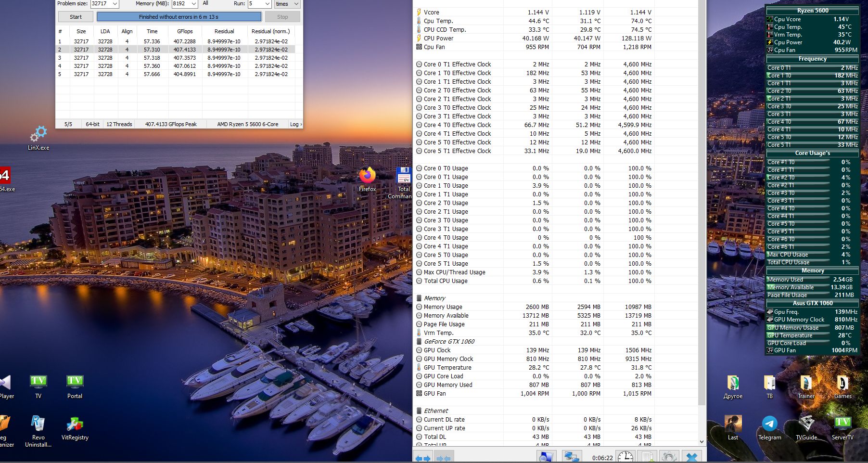Click the HWiNFO network computers icon

click(x=571, y=457)
